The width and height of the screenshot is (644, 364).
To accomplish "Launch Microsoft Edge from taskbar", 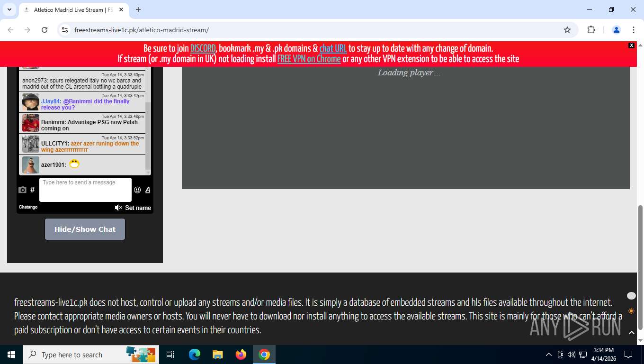I will point(195,355).
